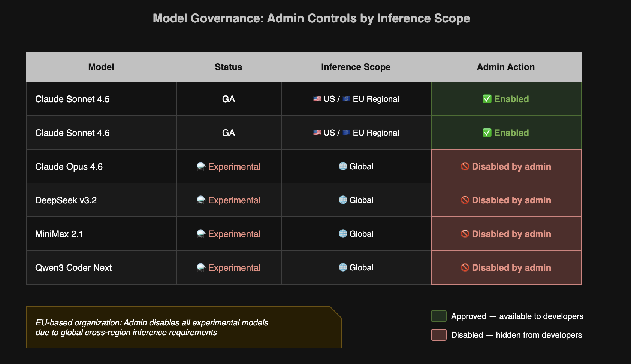Click the Model column header
Viewport: 631px width, 364px height.
click(101, 67)
